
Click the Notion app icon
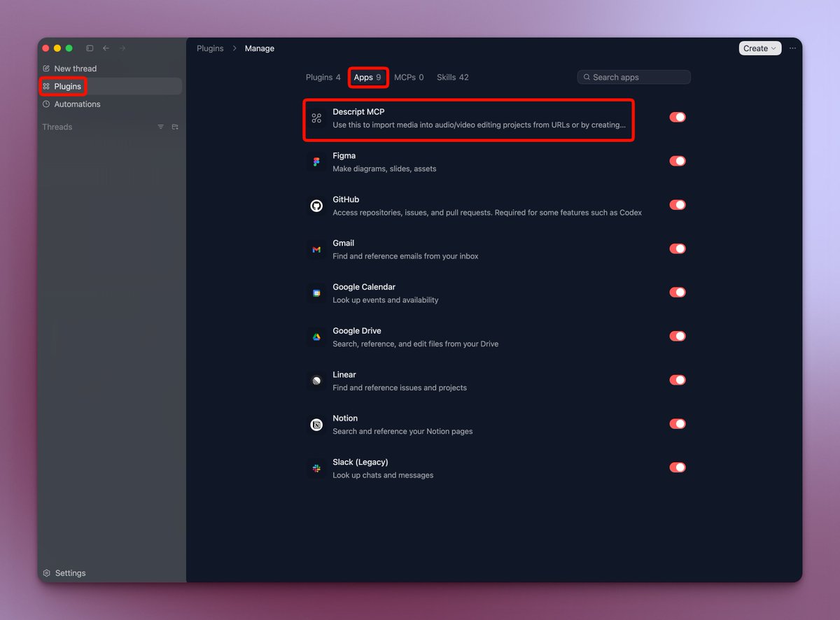(x=316, y=425)
